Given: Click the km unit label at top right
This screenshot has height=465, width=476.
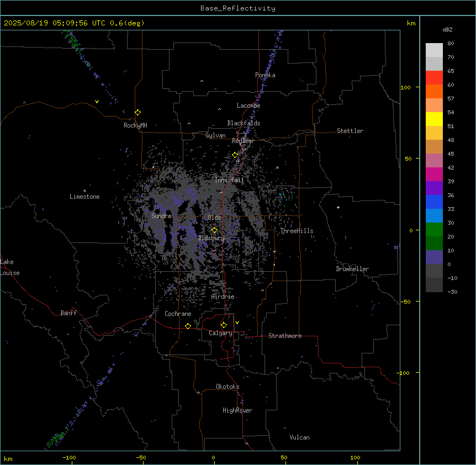Looking at the screenshot, I should [x=411, y=23].
